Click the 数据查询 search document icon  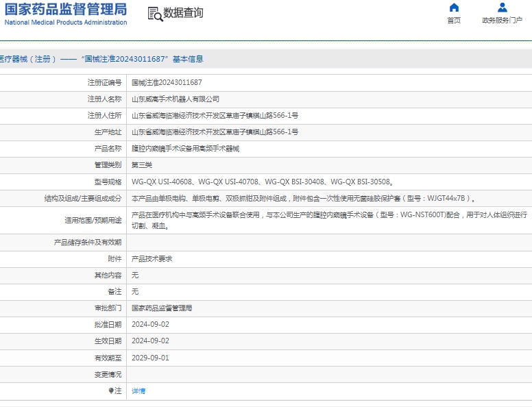click(156, 14)
